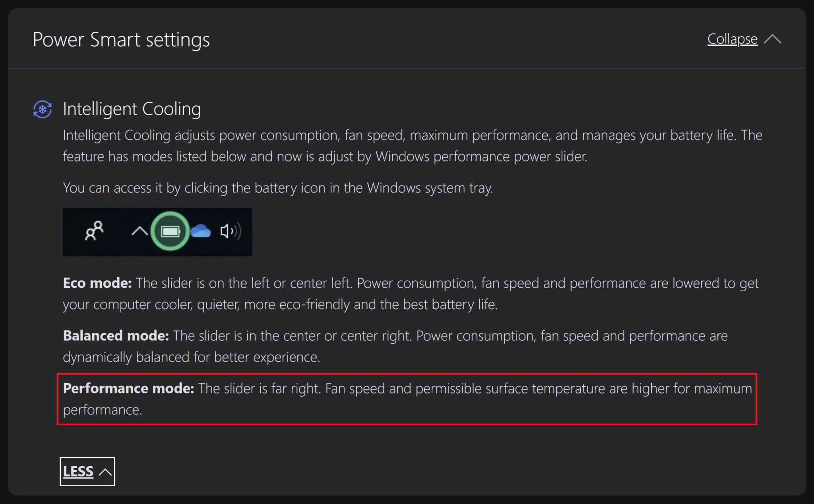The height and width of the screenshot is (504, 814).
Task: Click the Power Smart settings title
Action: pos(121,40)
